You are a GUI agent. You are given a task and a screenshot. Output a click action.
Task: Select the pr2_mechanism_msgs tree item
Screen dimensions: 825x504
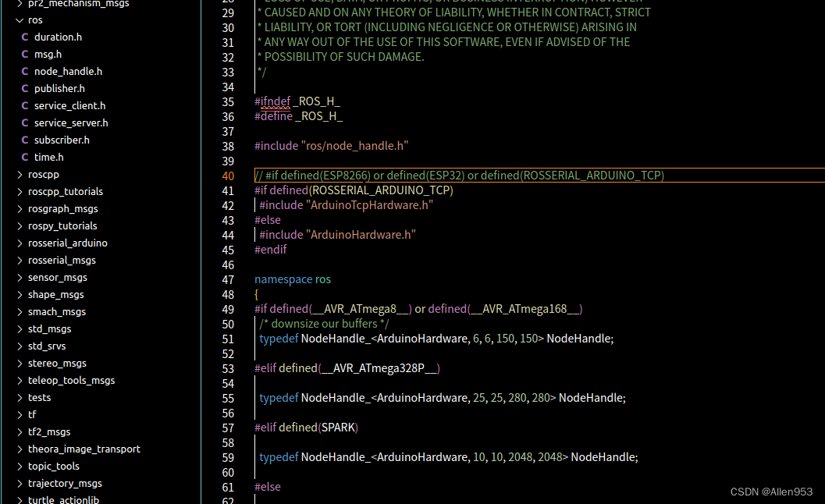point(78,5)
